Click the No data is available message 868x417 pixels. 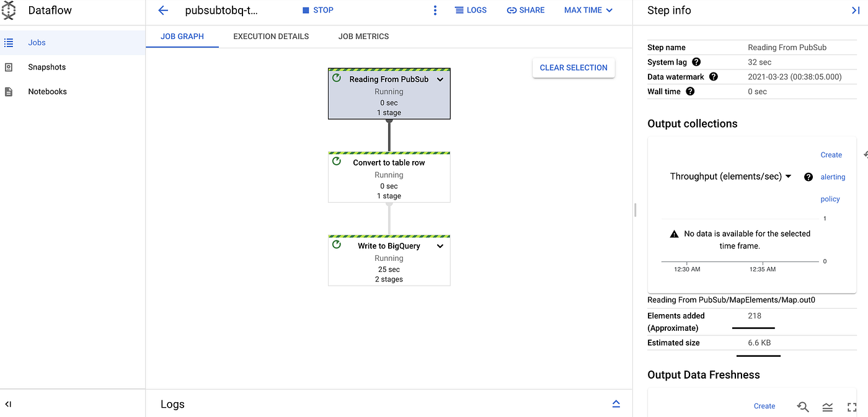click(x=746, y=240)
